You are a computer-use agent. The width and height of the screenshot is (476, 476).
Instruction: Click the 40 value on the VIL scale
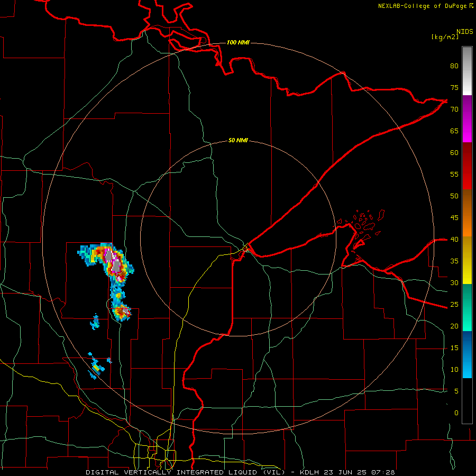pos(454,240)
